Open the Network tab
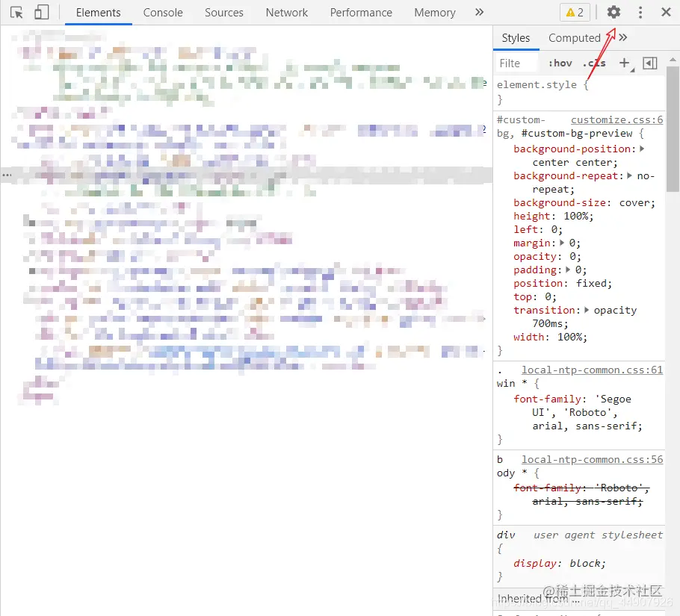Image resolution: width=680 pixels, height=616 pixels. click(x=287, y=13)
